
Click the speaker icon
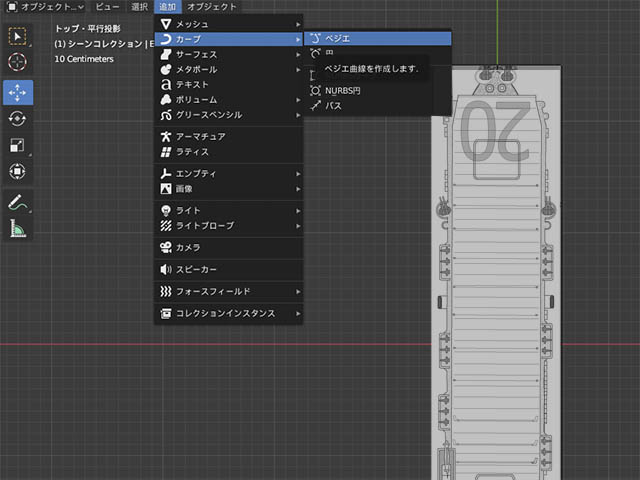coord(166,269)
